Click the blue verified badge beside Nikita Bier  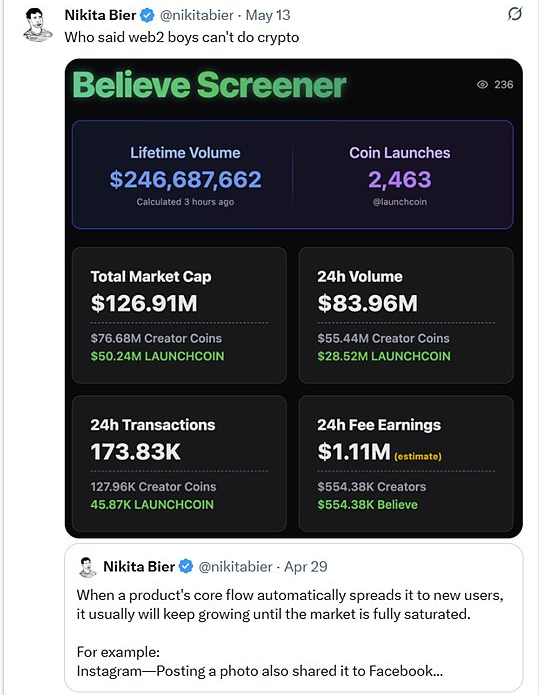[147, 16]
